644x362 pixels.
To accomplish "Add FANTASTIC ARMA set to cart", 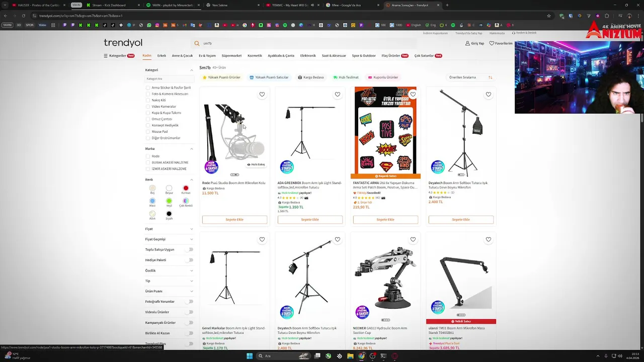I will point(385,220).
